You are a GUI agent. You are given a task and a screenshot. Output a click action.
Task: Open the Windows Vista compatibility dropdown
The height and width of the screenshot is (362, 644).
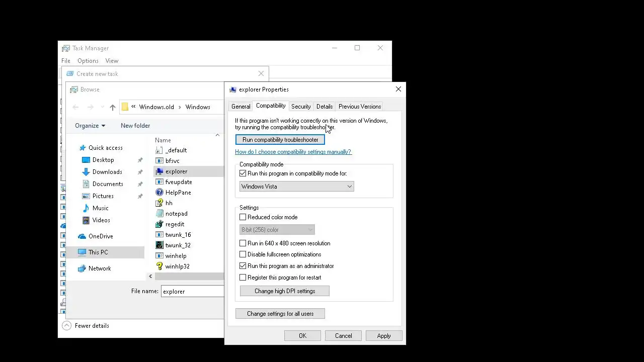pyautogui.click(x=296, y=187)
